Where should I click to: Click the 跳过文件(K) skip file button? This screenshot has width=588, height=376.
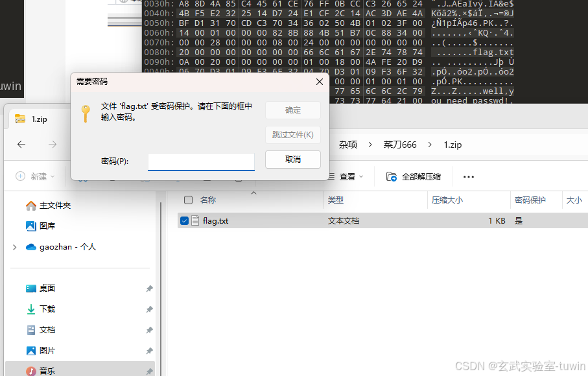[293, 135]
